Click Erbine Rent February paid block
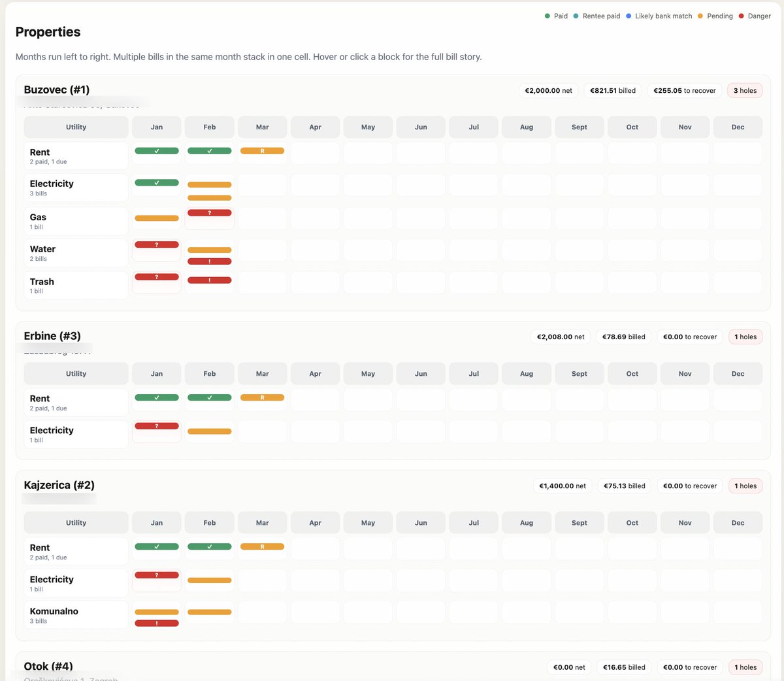 click(x=210, y=397)
